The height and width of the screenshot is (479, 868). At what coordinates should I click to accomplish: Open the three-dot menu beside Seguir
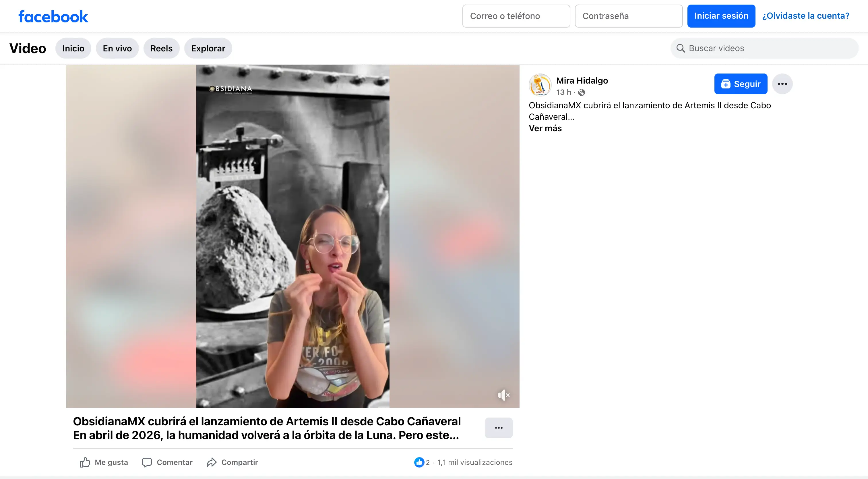(782, 84)
